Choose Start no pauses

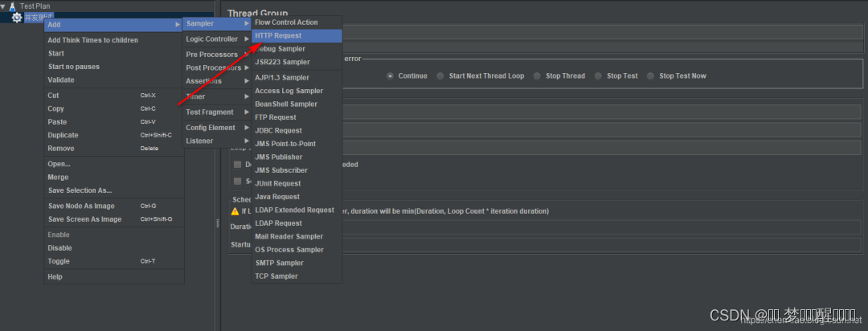pyautogui.click(x=114, y=67)
